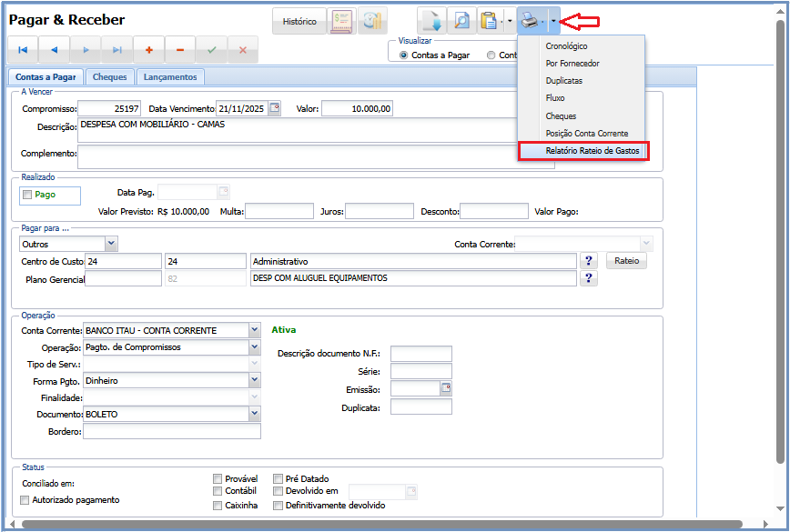The height and width of the screenshot is (532, 790).
Task: Add a new record with plus icon
Action: 148,49
